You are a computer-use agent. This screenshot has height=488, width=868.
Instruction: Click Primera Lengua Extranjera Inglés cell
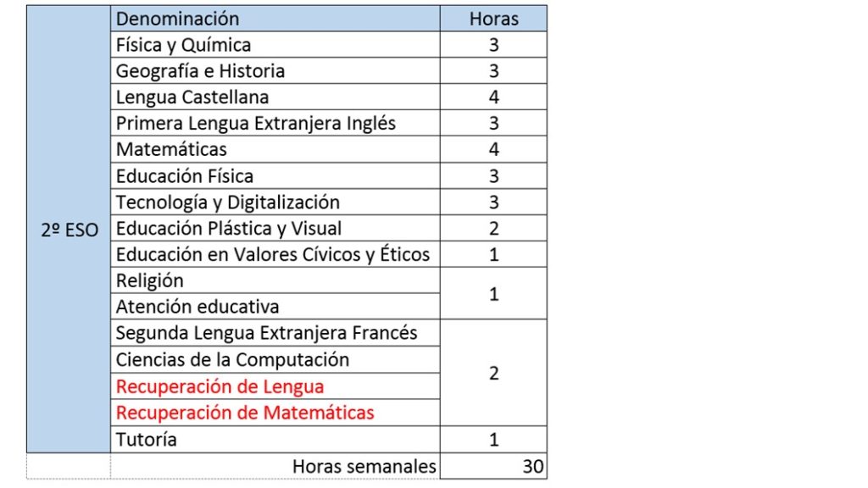256,124
